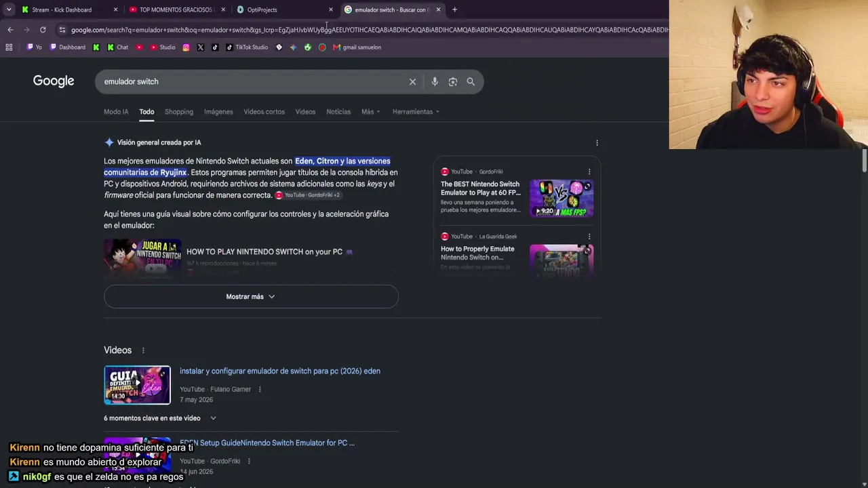Expand AI overview with Mostrar más
868x488 pixels.
[x=251, y=297]
